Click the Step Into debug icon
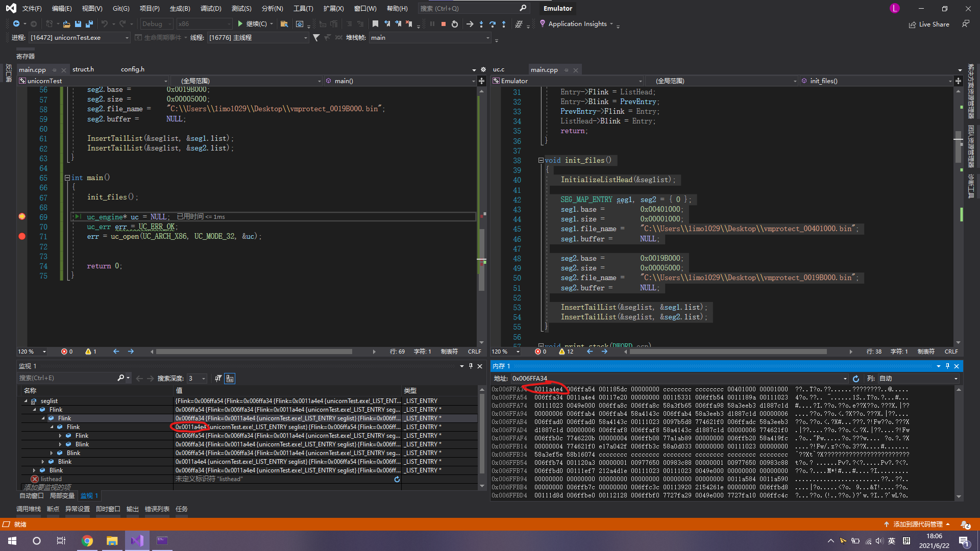The image size is (980, 551). pyautogui.click(x=481, y=23)
